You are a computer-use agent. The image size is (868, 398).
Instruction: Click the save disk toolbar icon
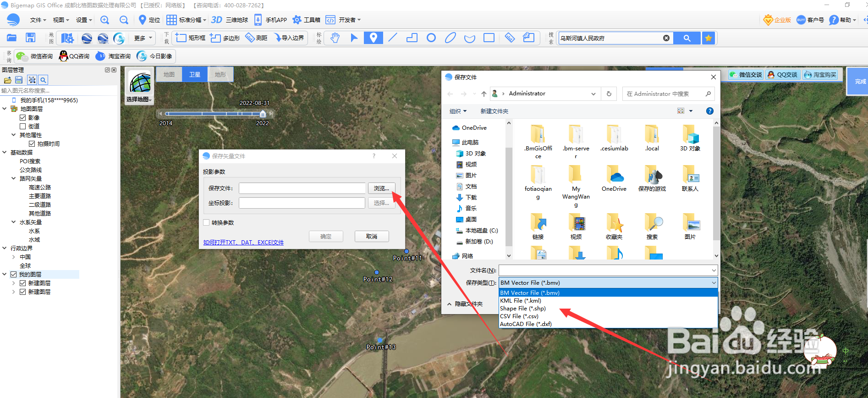tap(31, 38)
